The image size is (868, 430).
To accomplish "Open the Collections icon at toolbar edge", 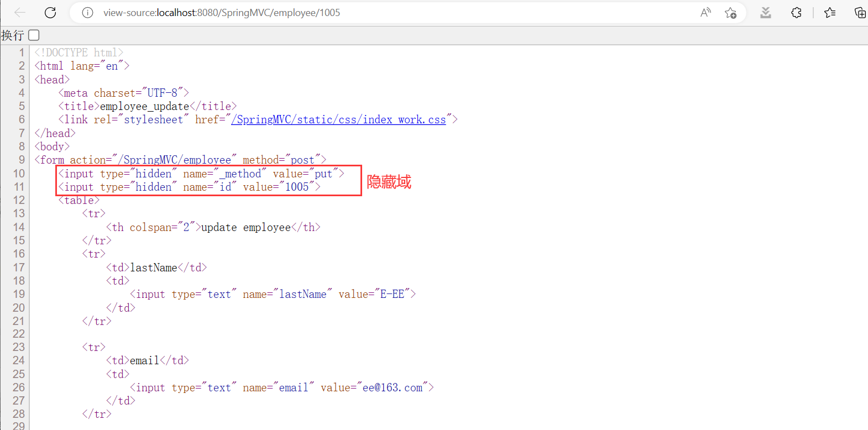I will 860,12.
